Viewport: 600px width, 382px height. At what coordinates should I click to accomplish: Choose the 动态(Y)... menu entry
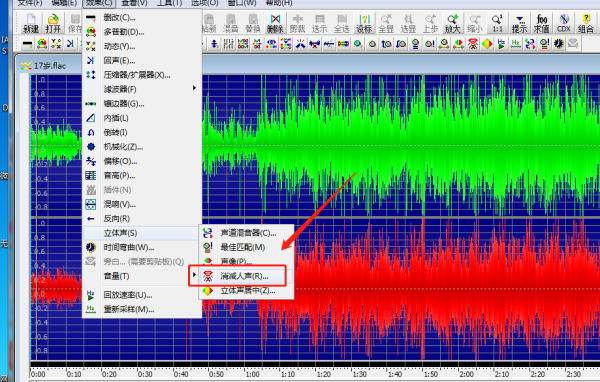[x=142, y=46]
